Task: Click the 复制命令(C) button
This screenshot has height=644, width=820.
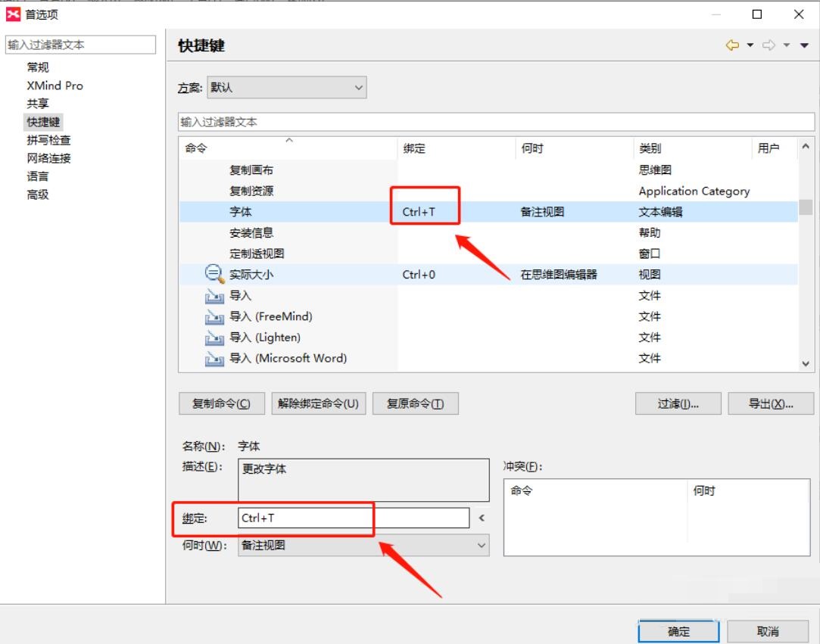Action: [222, 403]
